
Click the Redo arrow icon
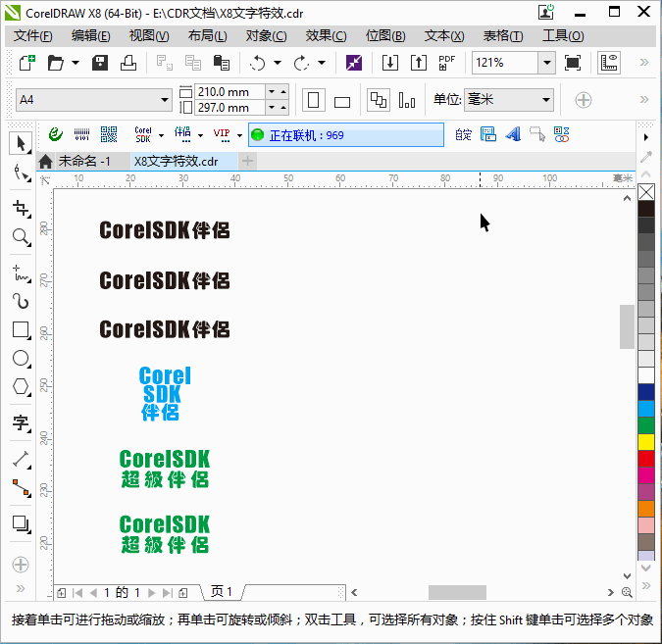click(x=301, y=64)
